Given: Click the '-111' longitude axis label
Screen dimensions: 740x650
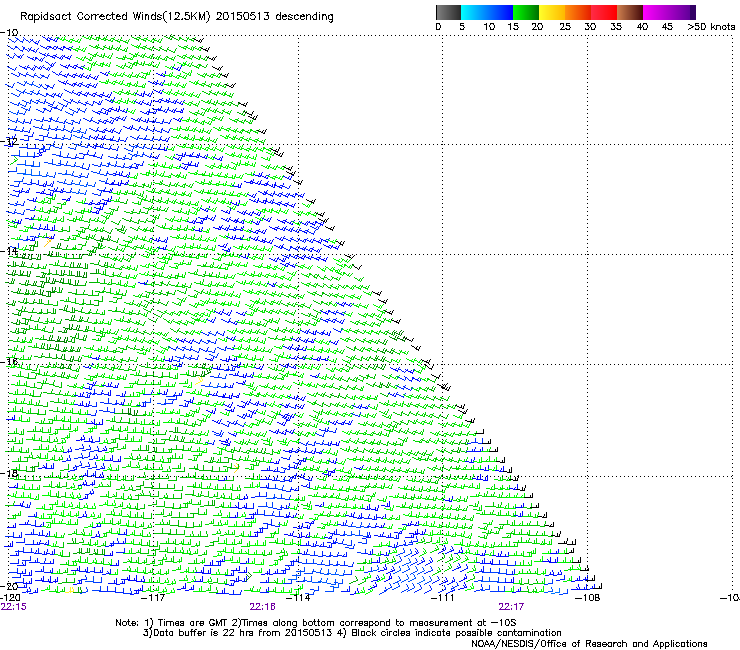Looking at the screenshot, I should tap(443, 598).
